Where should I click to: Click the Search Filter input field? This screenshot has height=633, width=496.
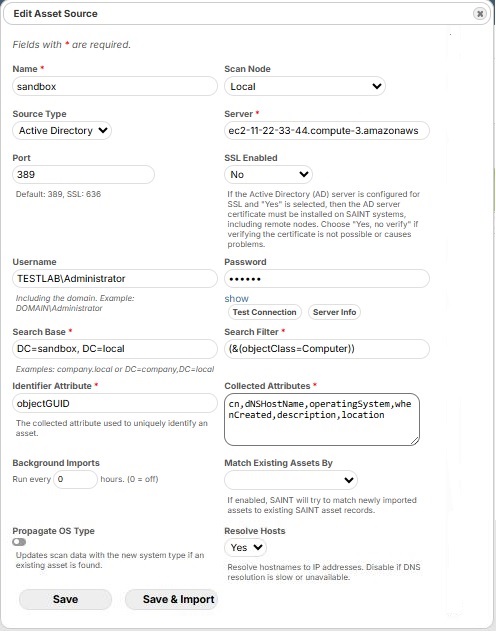[x=327, y=349]
